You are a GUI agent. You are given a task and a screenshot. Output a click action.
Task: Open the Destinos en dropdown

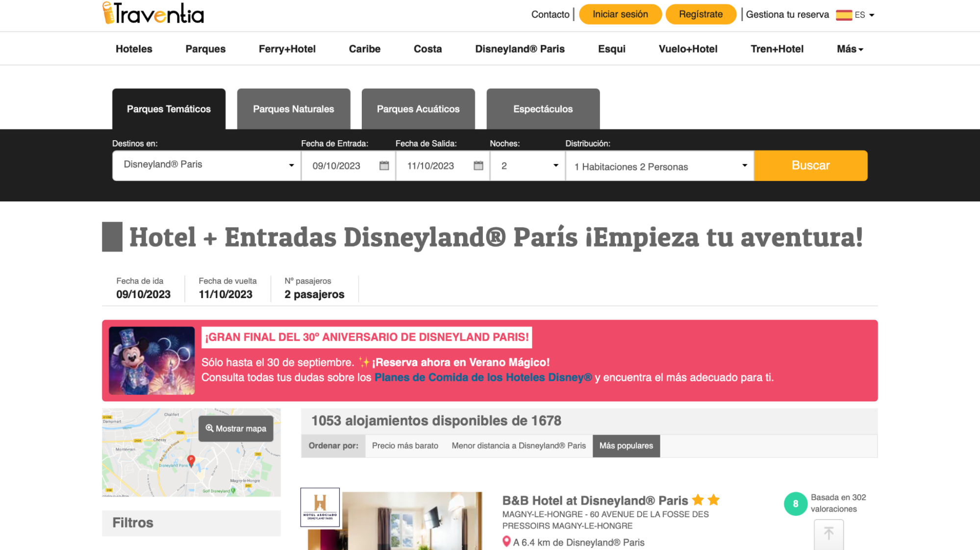pos(206,165)
